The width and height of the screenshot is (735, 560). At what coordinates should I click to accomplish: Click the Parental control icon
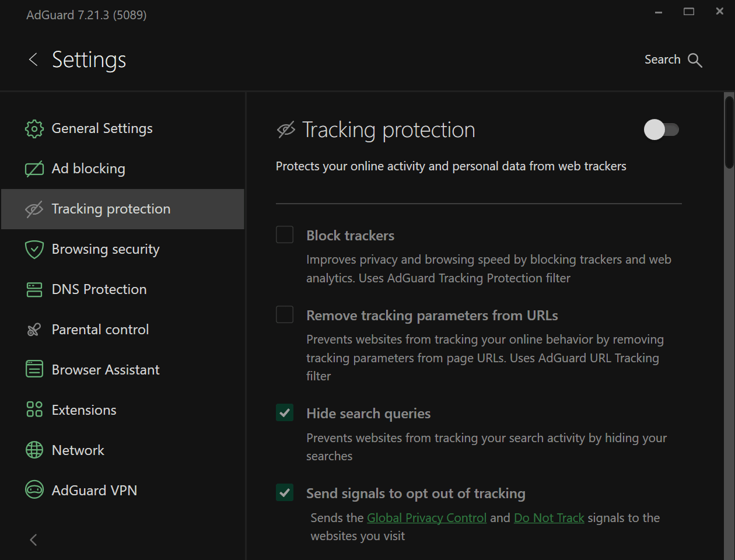pos(34,330)
